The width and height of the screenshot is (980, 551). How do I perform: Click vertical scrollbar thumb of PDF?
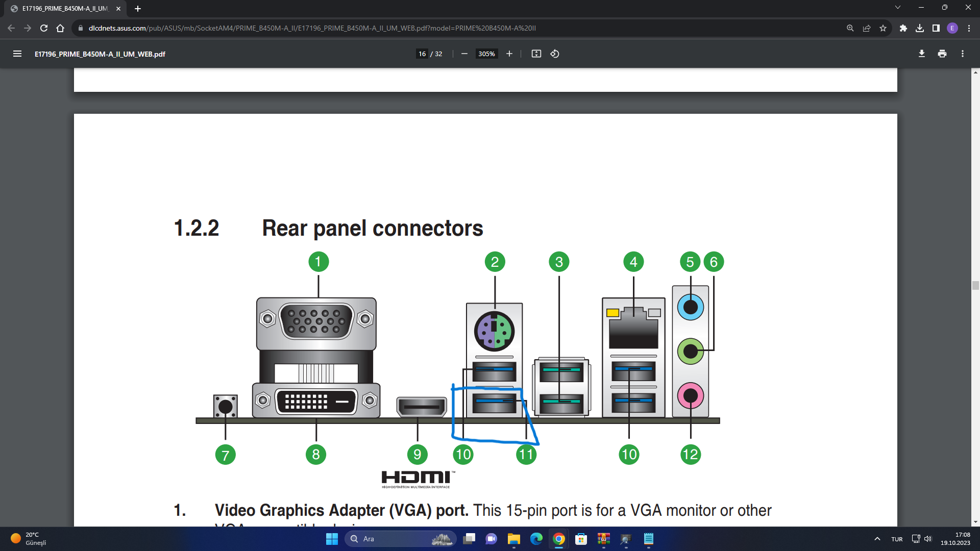coord(975,286)
